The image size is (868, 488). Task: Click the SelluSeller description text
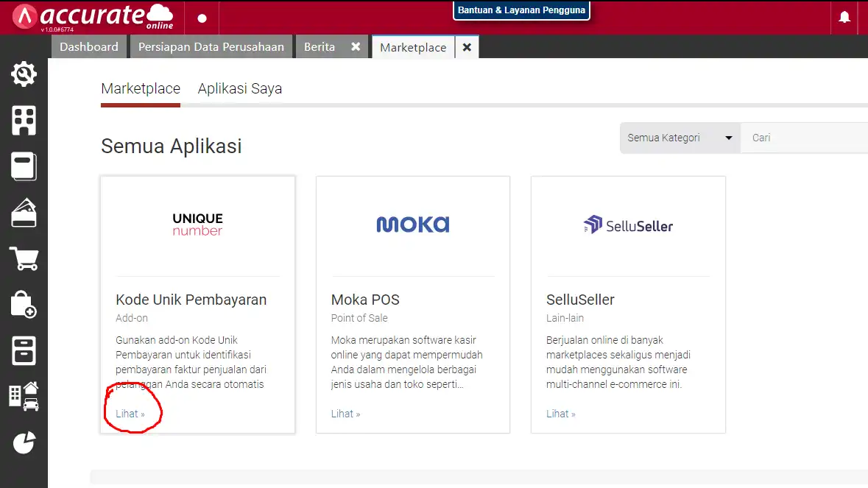click(x=618, y=362)
